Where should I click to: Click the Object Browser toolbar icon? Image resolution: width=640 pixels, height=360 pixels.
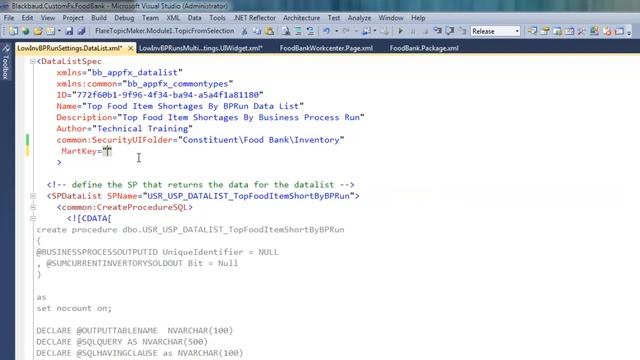point(557,31)
